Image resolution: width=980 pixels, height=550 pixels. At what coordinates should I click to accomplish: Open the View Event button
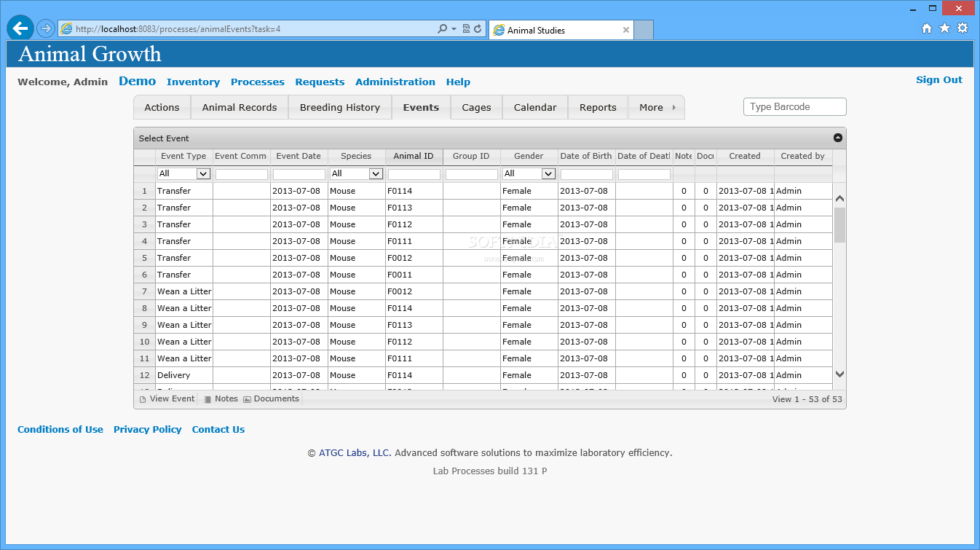[x=167, y=399]
